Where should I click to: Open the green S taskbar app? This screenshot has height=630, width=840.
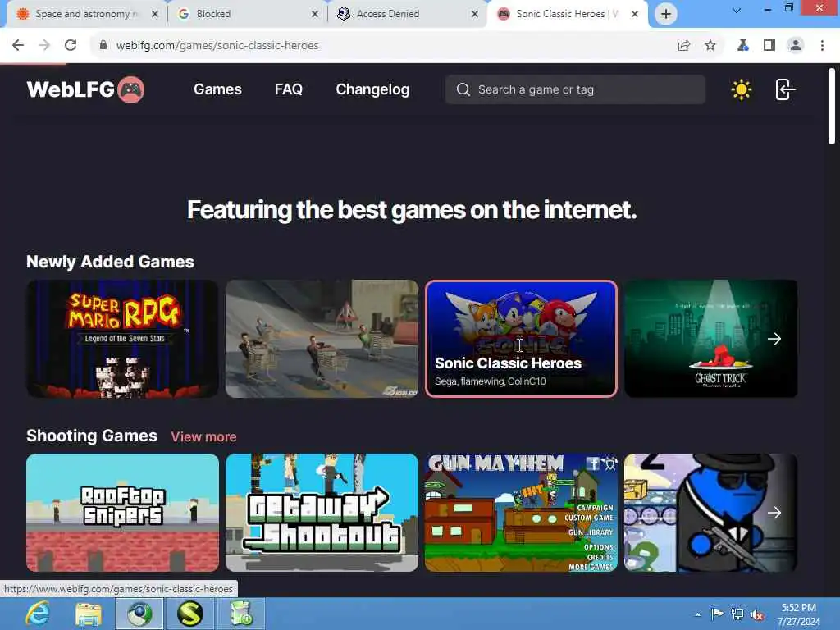click(190, 614)
